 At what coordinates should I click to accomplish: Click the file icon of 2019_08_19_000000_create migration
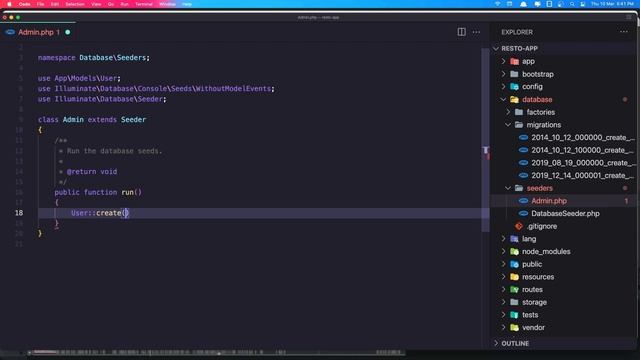click(x=523, y=163)
